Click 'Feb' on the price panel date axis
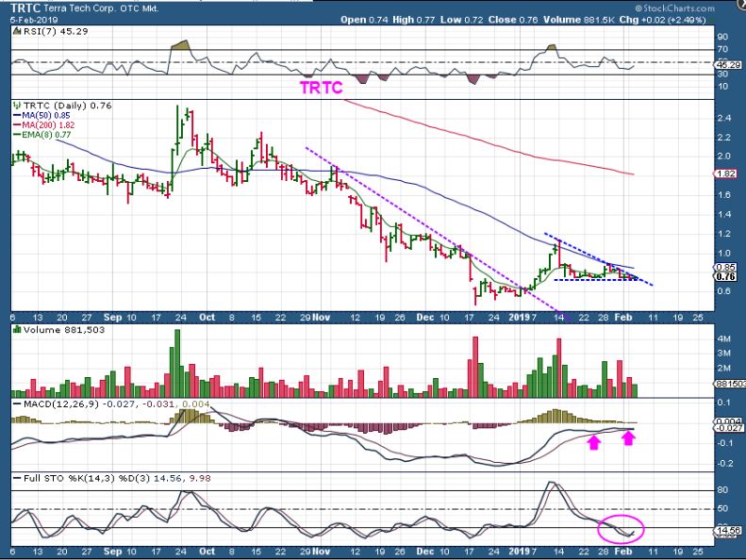746x560 pixels. (622, 318)
